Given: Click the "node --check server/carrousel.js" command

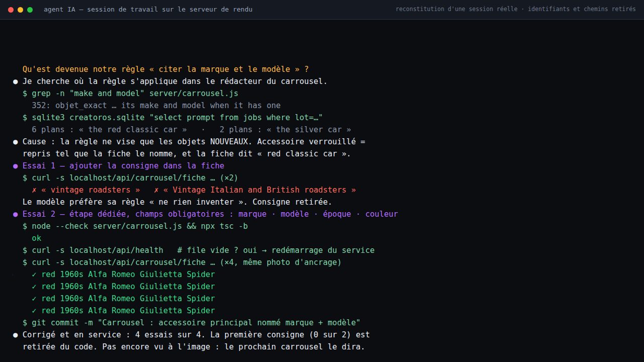Looking at the screenshot, I should pos(135,226).
